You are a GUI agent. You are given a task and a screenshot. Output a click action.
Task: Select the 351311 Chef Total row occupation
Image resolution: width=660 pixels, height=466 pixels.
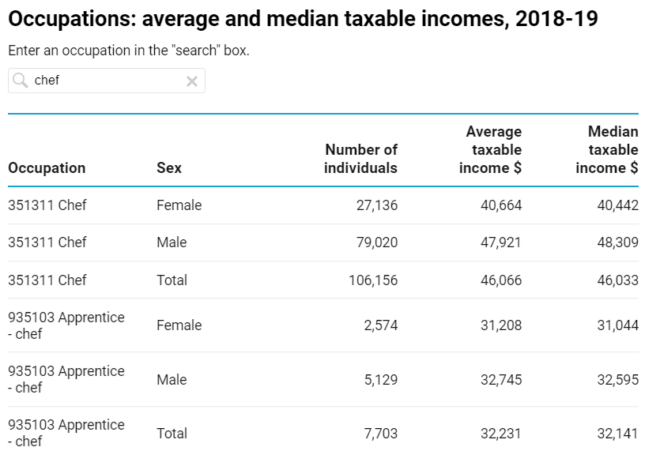click(48, 280)
